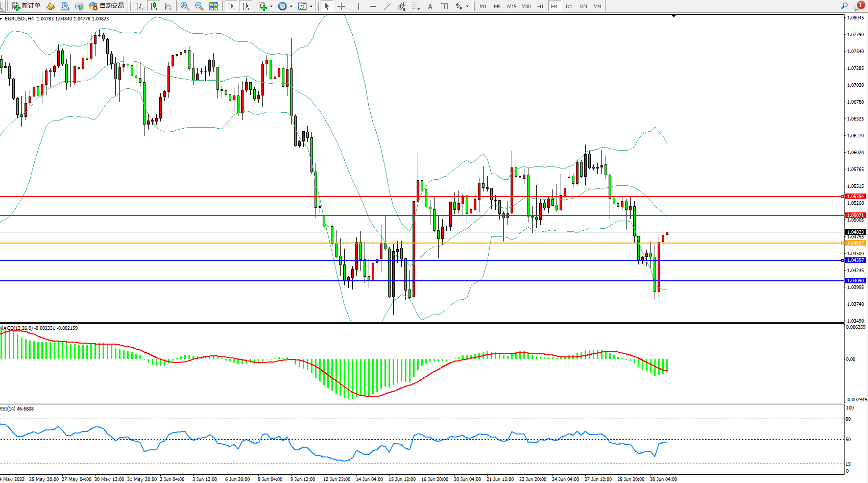Switch chart to line chart mode
Viewport: 868px width, 483px height.
click(168, 6)
